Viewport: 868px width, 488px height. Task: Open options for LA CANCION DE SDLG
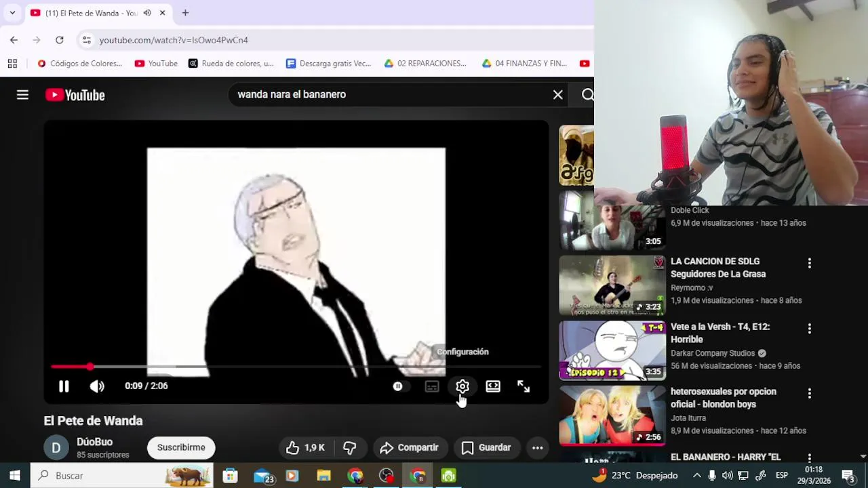tap(809, 263)
